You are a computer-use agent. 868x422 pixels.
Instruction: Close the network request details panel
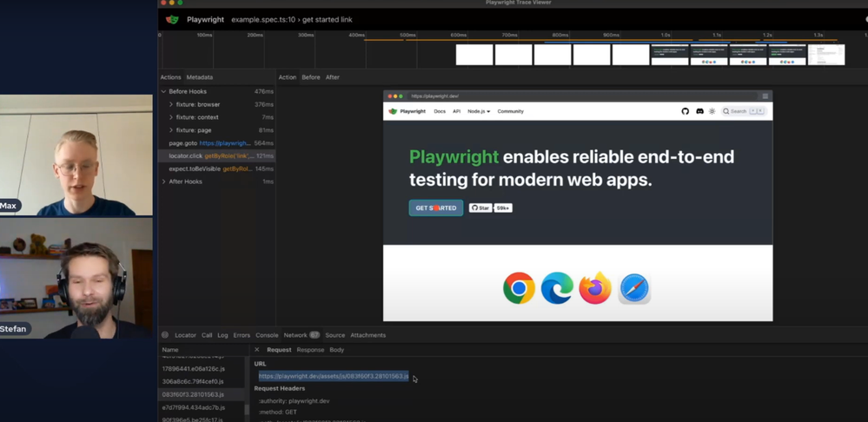point(257,350)
